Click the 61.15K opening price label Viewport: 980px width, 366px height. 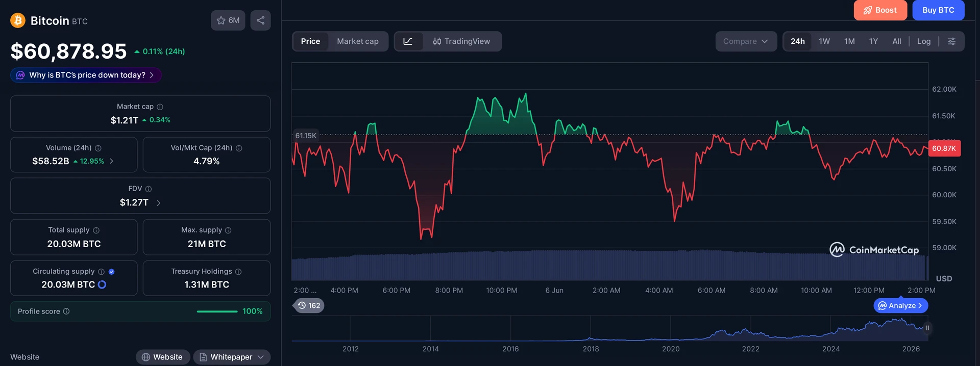coord(306,136)
